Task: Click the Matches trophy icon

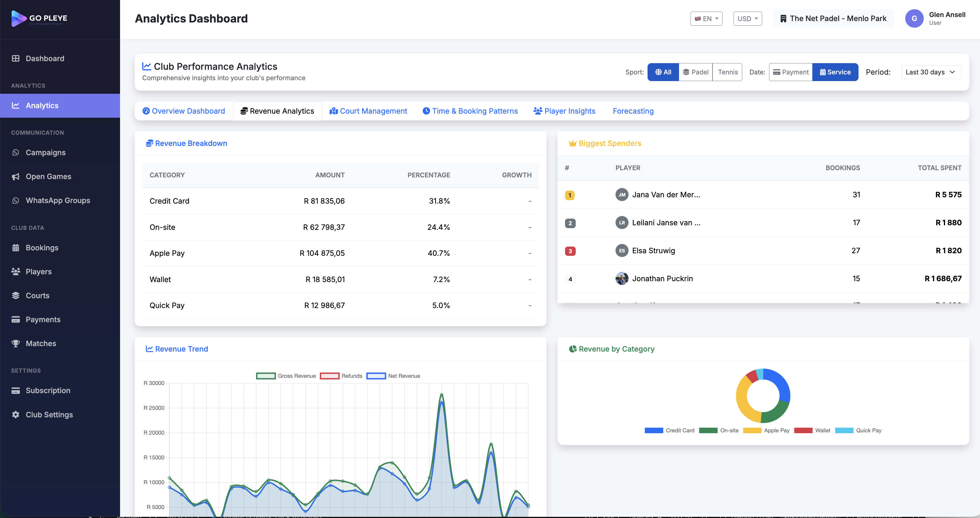Action: 16,343
